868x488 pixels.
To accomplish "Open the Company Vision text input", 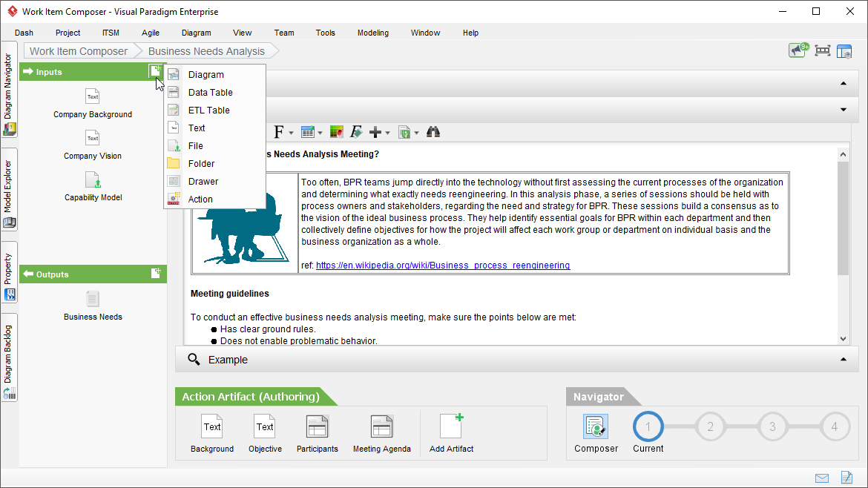I will click(x=93, y=145).
